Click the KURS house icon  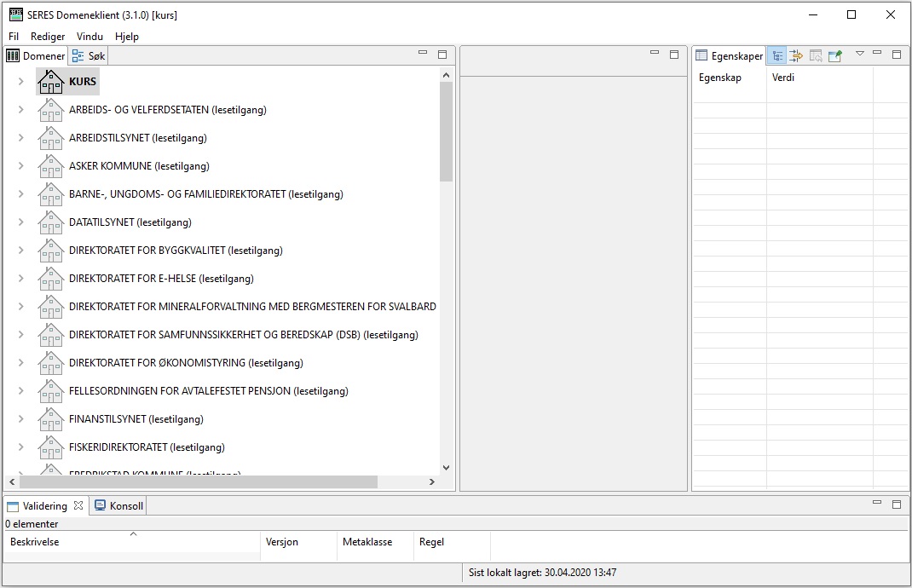(50, 82)
